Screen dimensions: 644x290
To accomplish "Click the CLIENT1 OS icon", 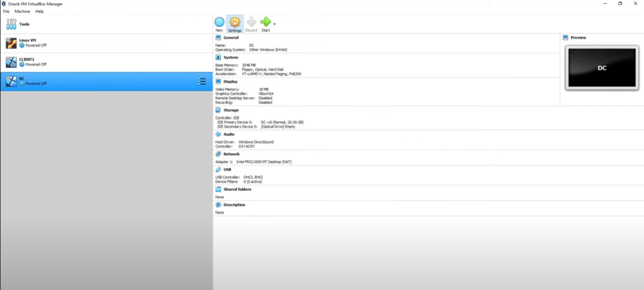I will click(11, 62).
